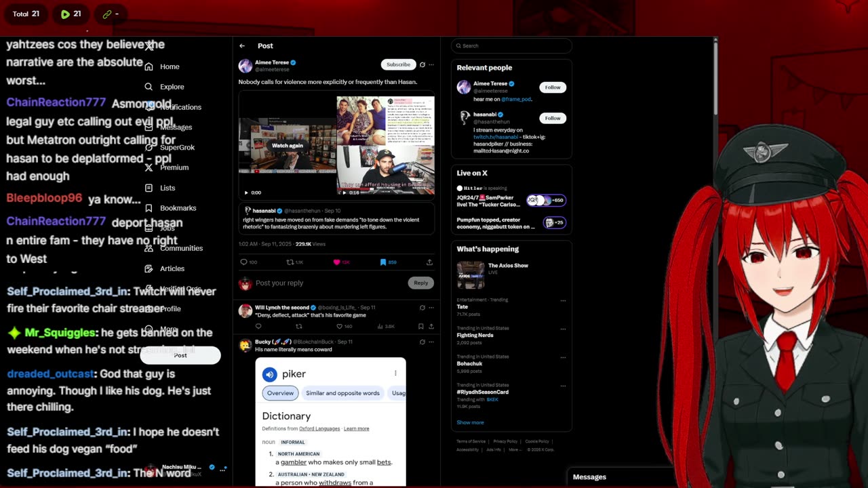
Task: Click Grok icon on Will Lynch reply
Action: coord(422,307)
